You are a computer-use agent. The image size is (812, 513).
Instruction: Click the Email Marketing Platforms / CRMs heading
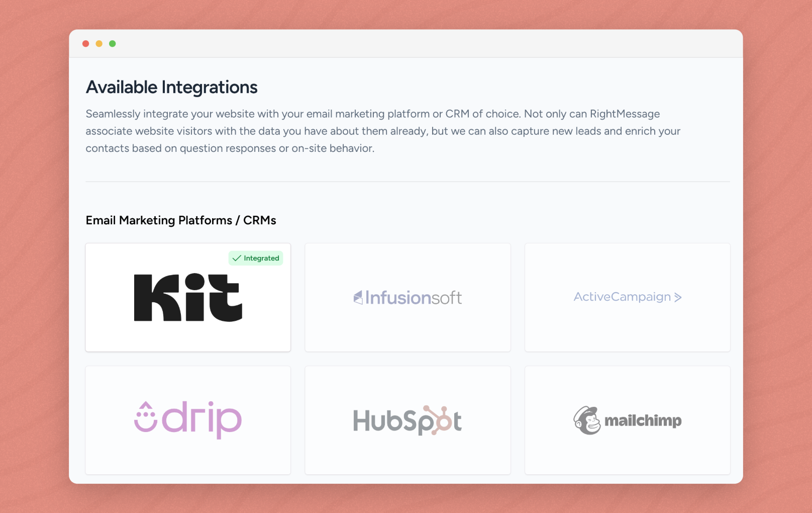click(x=181, y=220)
